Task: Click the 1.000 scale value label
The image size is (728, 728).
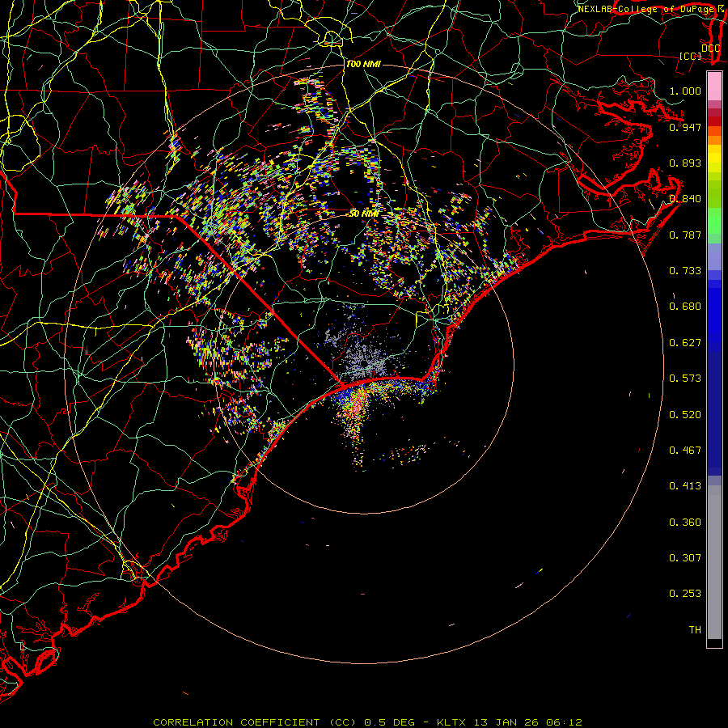Action: [x=685, y=91]
